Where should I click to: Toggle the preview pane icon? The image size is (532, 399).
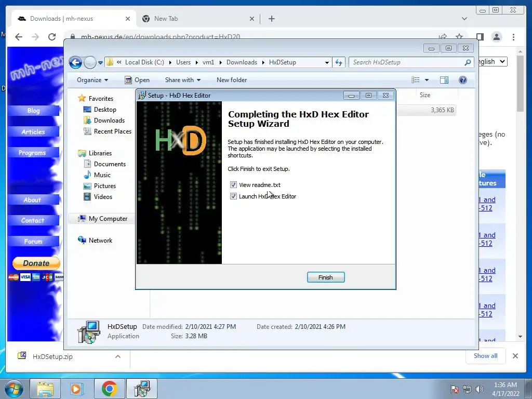pos(444,80)
